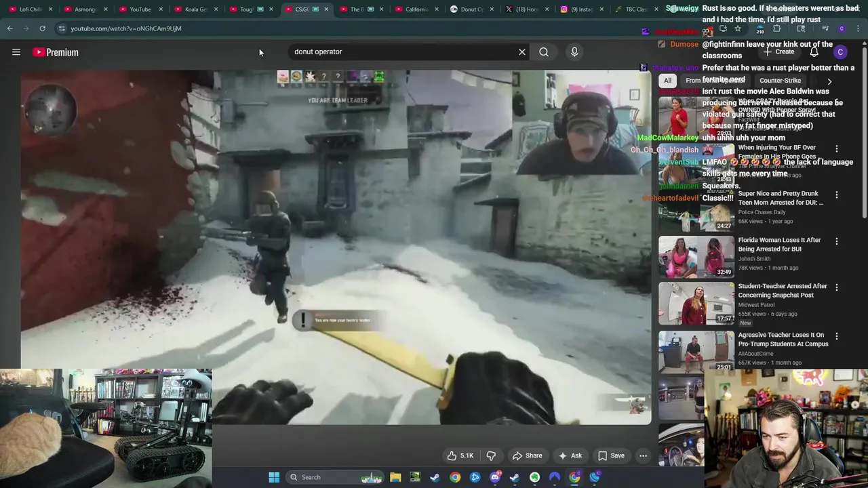
Task: Click the taskbar Search box
Action: (x=335, y=477)
